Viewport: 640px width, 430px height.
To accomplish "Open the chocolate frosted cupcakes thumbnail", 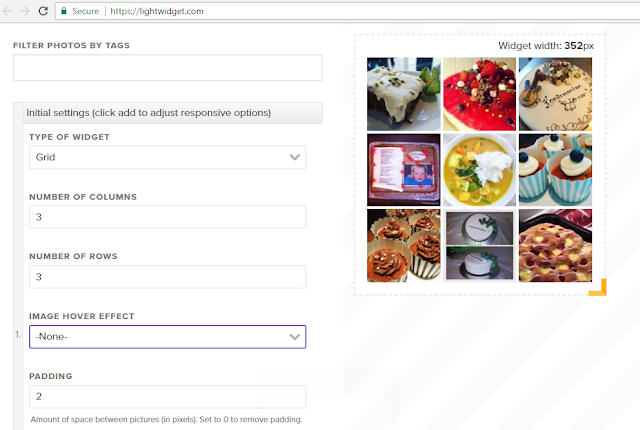I will [x=404, y=246].
